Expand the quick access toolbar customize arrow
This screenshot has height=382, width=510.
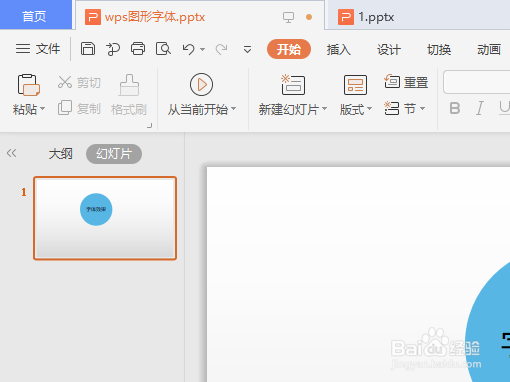[x=247, y=50]
